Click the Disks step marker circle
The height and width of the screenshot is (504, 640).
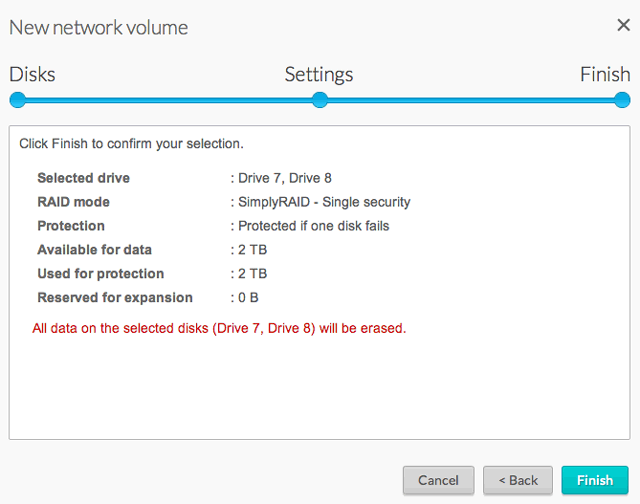click(x=18, y=100)
